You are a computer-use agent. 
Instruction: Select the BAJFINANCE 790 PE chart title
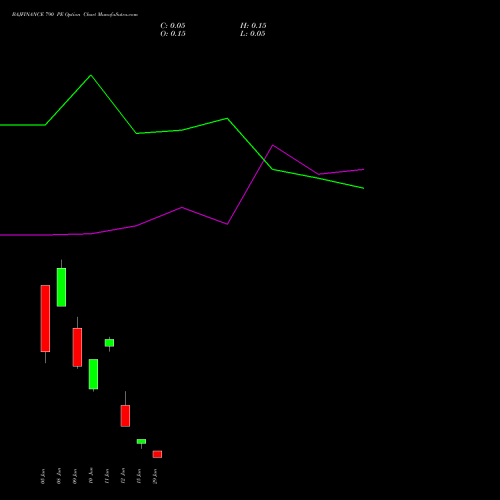75,15
